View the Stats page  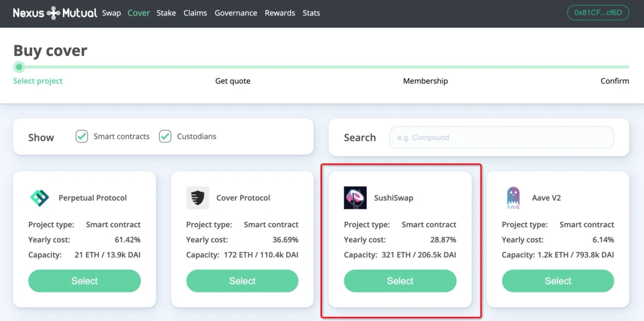(311, 13)
